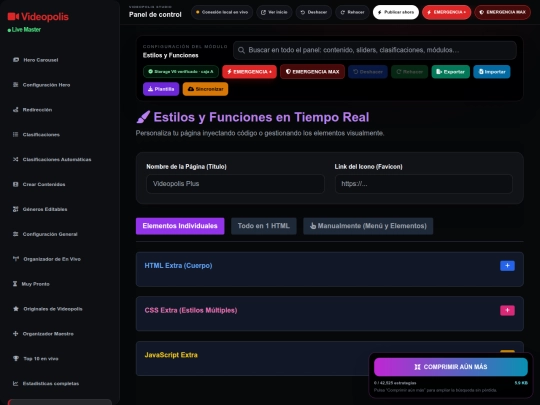
Task: Click HTML Extra (Cuerpo) heading
Action: [x=178, y=266]
